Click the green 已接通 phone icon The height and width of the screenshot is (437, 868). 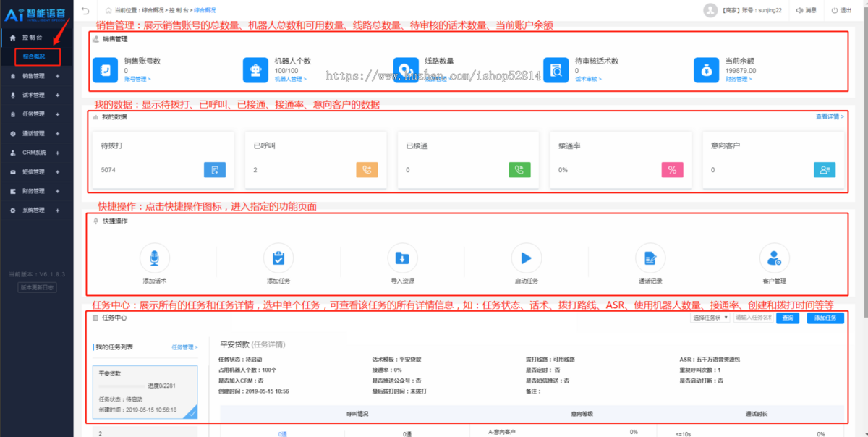(x=520, y=170)
